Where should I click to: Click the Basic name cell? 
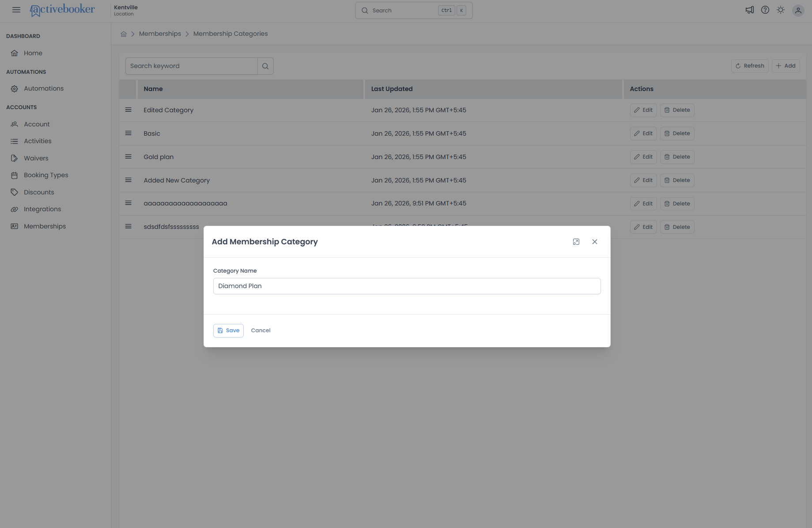[152, 133]
